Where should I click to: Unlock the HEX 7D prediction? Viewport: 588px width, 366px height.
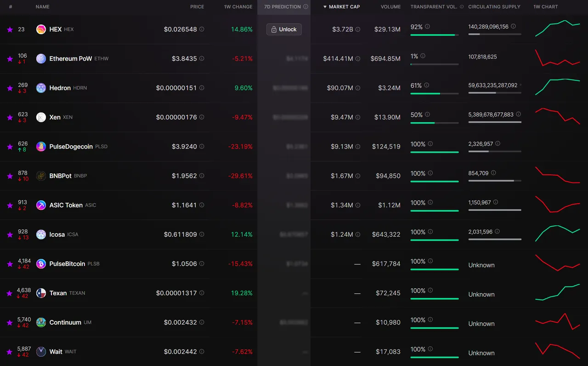click(x=284, y=29)
